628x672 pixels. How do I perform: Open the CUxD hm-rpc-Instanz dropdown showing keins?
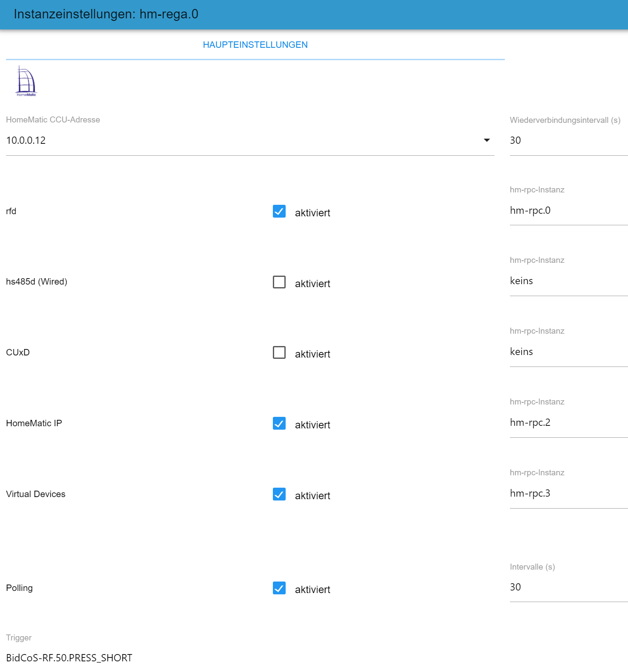click(x=569, y=352)
